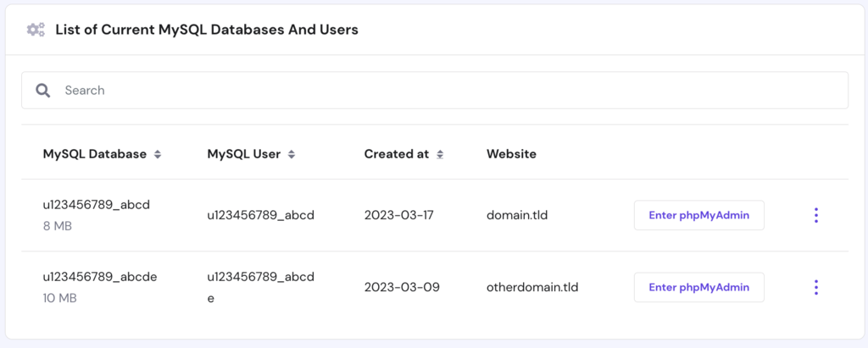Focus the Search databases input field

(x=449, y=90)
